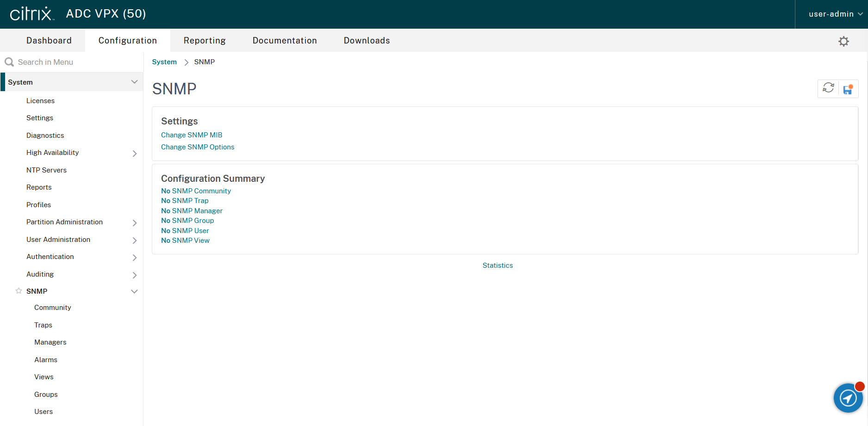Click No SNMP Trap link

click(x=185, y=201)
